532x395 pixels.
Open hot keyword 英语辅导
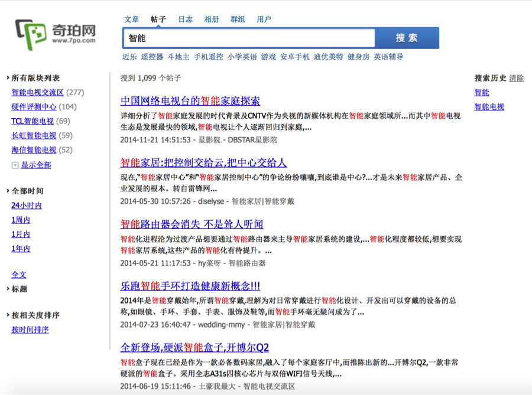tap(388, 57)
